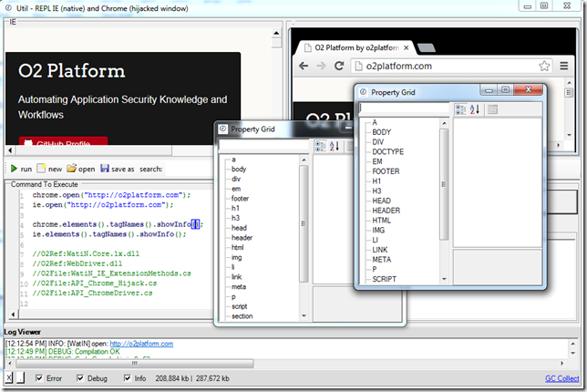
Task: Click Categorized view icon in uppercase Property Grid
Action: [x=460, y=109]
